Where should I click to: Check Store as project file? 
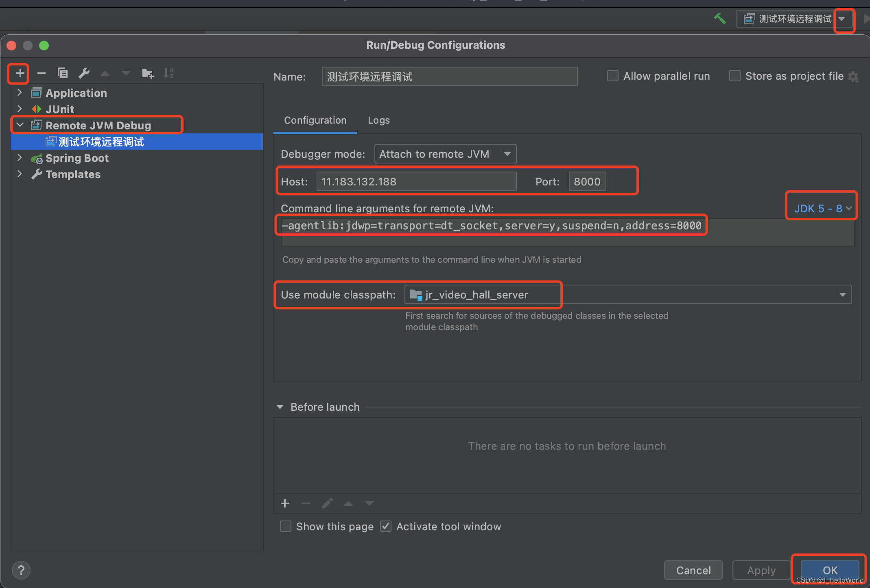tap(734, 76)
